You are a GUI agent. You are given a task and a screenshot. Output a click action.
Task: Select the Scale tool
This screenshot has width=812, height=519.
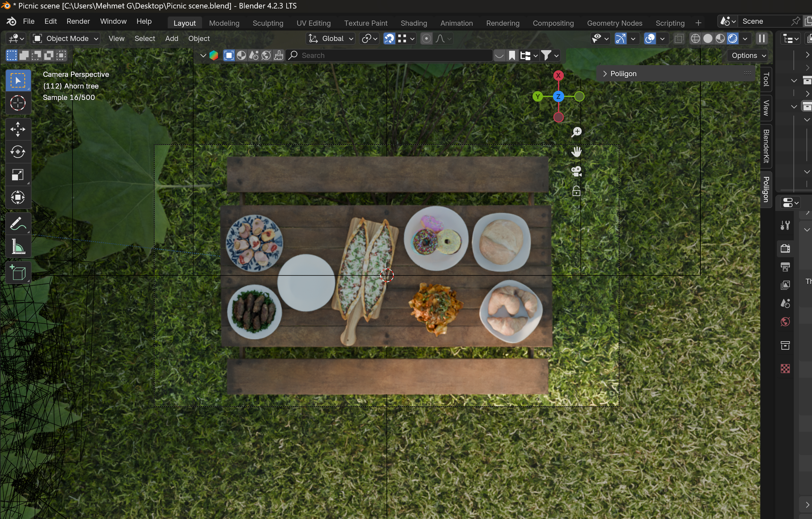pos(18,175)
